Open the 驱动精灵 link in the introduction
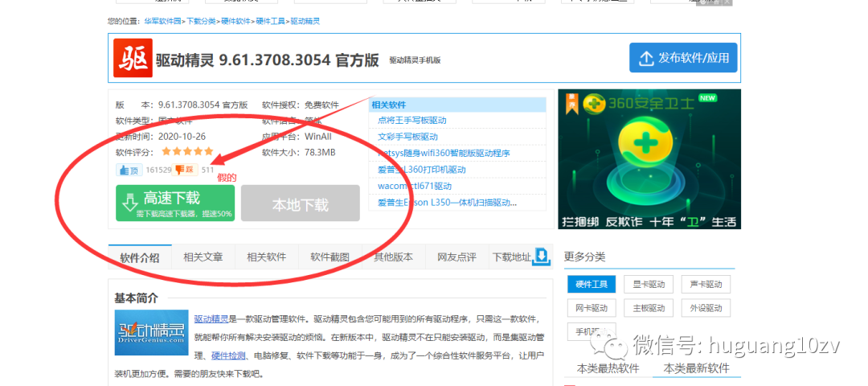Viewport: 868px width, 386px height. coord(211,319)
